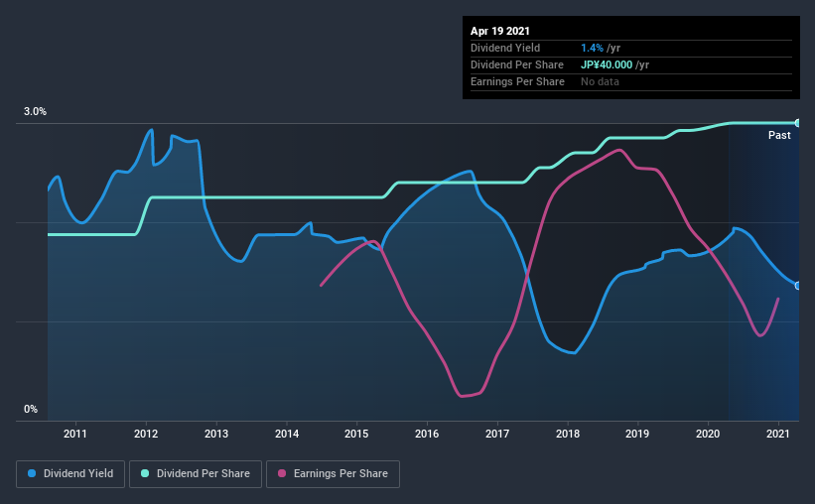Click the 'No data' Earnings Per Share row
This screenshot has width=815, height=504.
click(x=631, y=81)
